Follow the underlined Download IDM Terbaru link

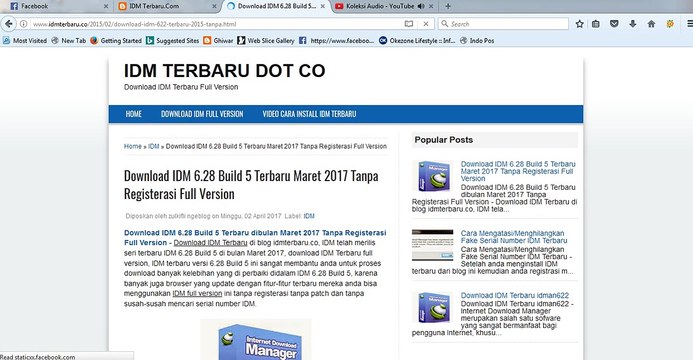(x=210, y=243)
